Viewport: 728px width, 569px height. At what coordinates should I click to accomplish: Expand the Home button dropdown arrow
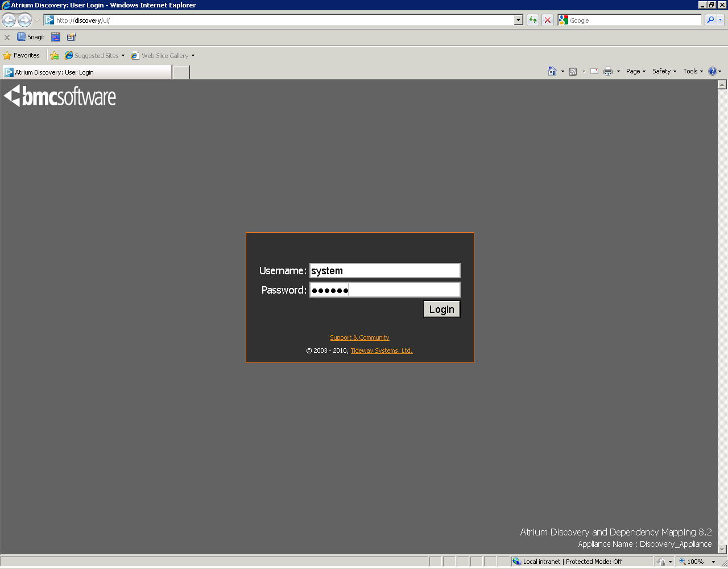562,72
